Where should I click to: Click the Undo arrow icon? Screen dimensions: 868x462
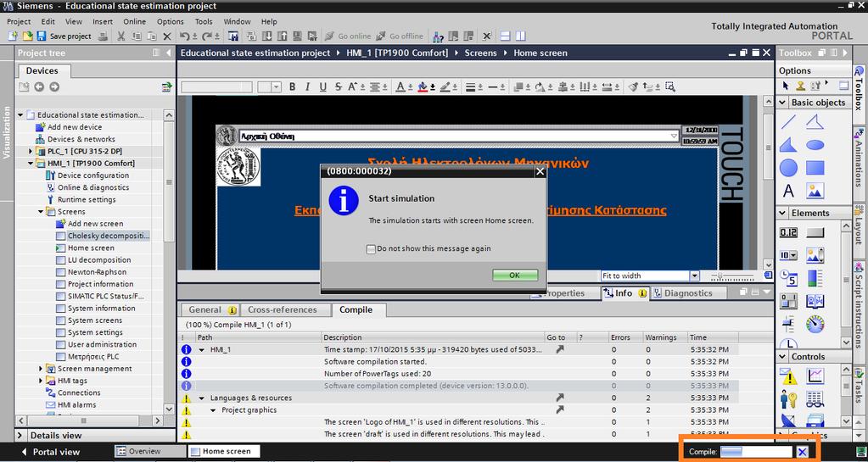184,36
